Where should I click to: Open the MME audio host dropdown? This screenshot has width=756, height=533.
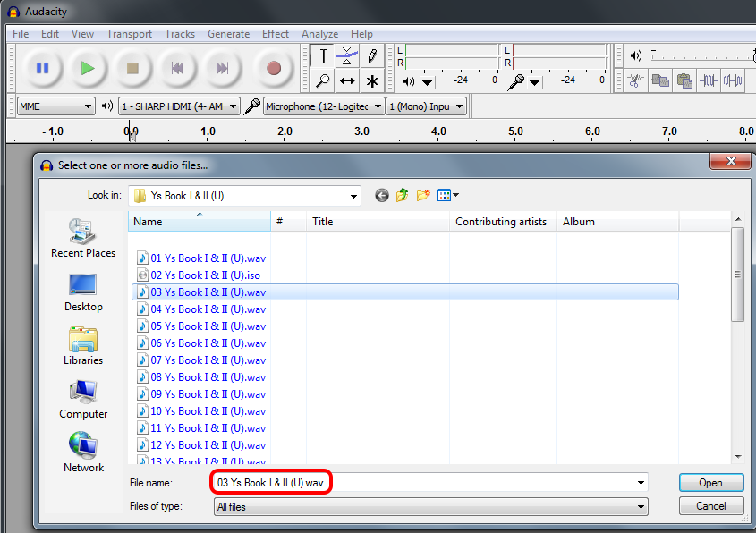click(55, 106)
